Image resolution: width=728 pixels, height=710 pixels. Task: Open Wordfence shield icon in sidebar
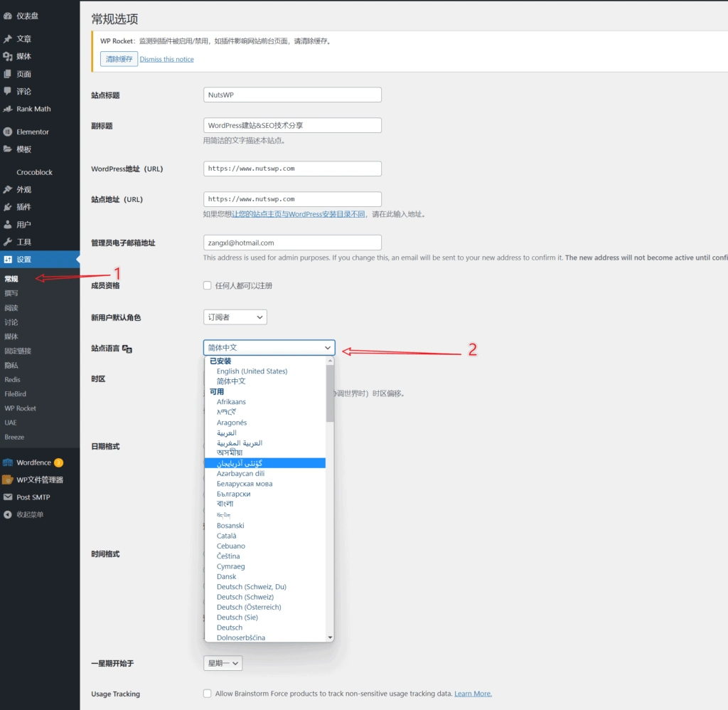[8, 462]
